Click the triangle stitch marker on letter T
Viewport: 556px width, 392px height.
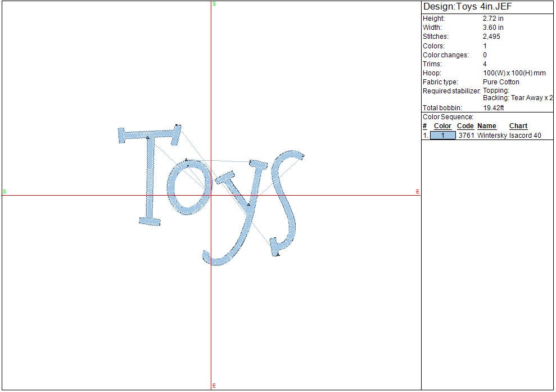point(147,137)
